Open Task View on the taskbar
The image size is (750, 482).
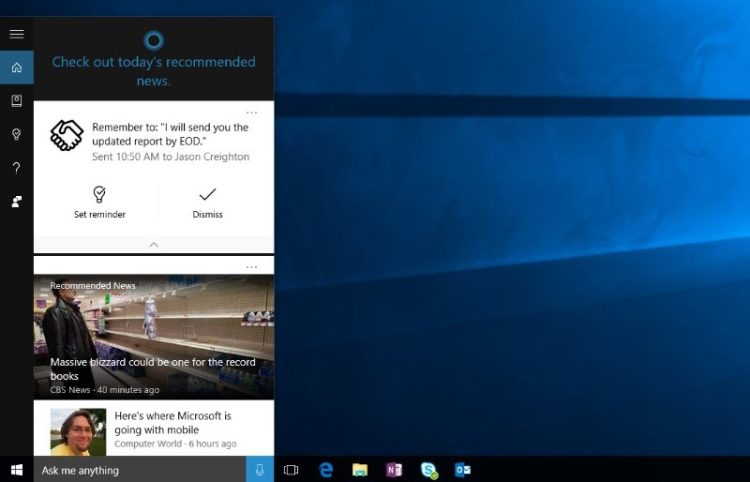click(291, 470)
